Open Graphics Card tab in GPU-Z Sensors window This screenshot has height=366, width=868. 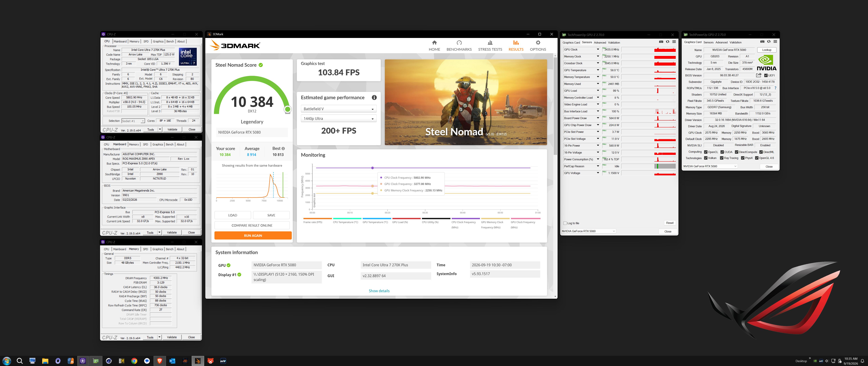[571, 43]
